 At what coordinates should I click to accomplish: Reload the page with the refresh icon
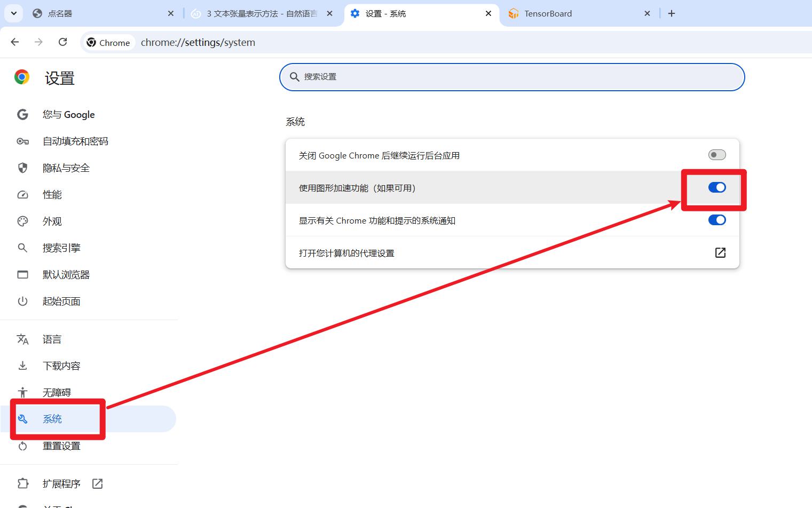pos(62,42)
